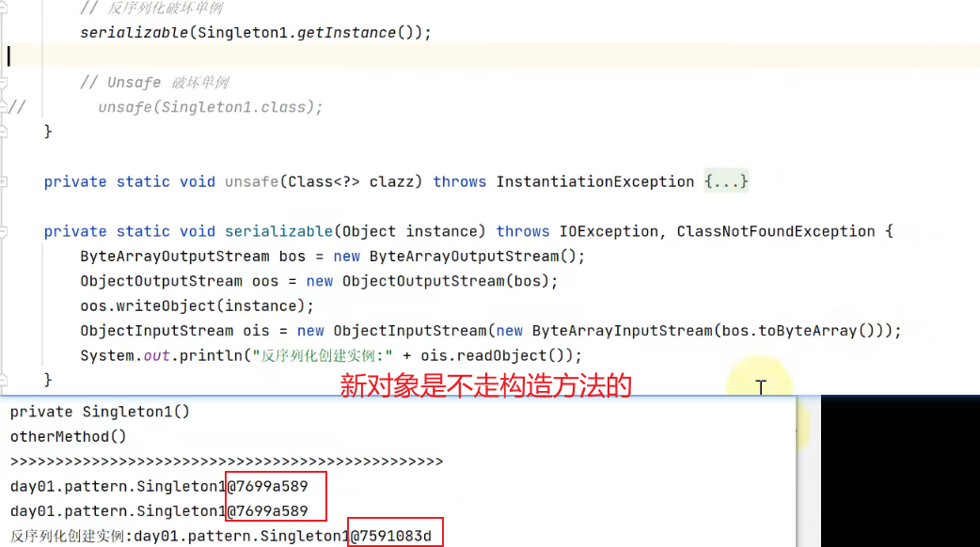Click console line 'otherMethod()'
The height and width of the screenshot is (547, 980).
coord(68,437)
